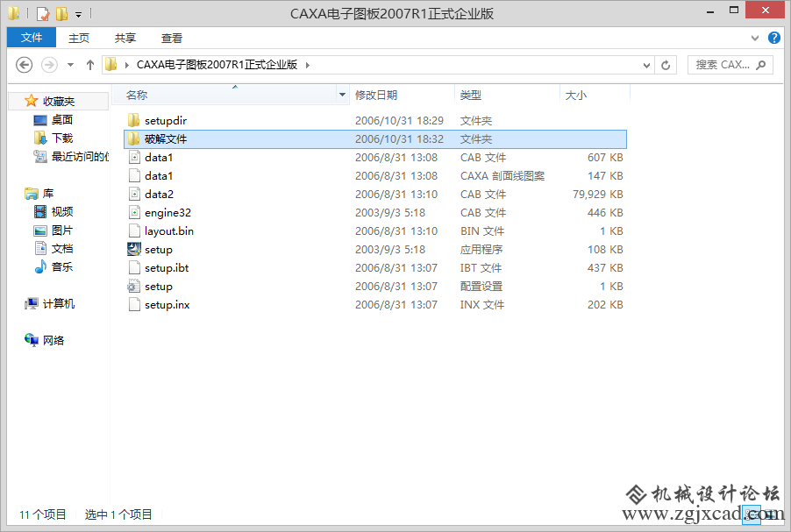Expand root breadcrumb arrow before folder name

[x=126, y=65]
